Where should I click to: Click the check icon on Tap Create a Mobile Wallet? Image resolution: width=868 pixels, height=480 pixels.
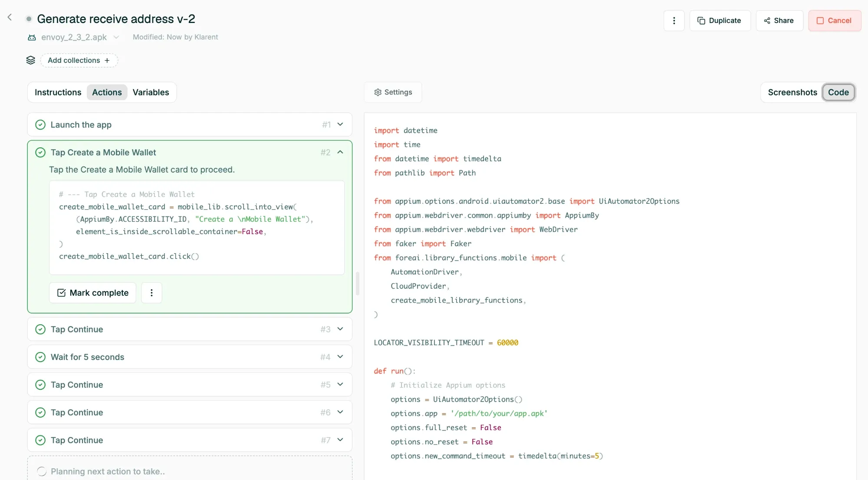pyautogui.click(x=40, y=153)
